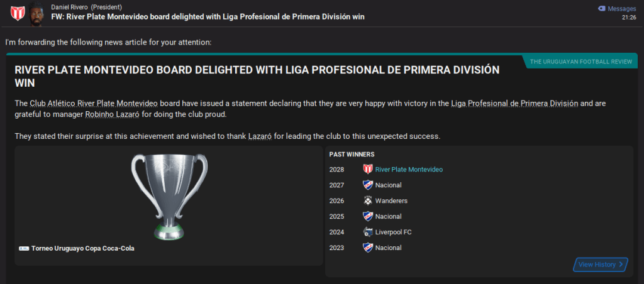Select River Plate Montevideo in past winners
644x284 pixels.
point(408,170)
